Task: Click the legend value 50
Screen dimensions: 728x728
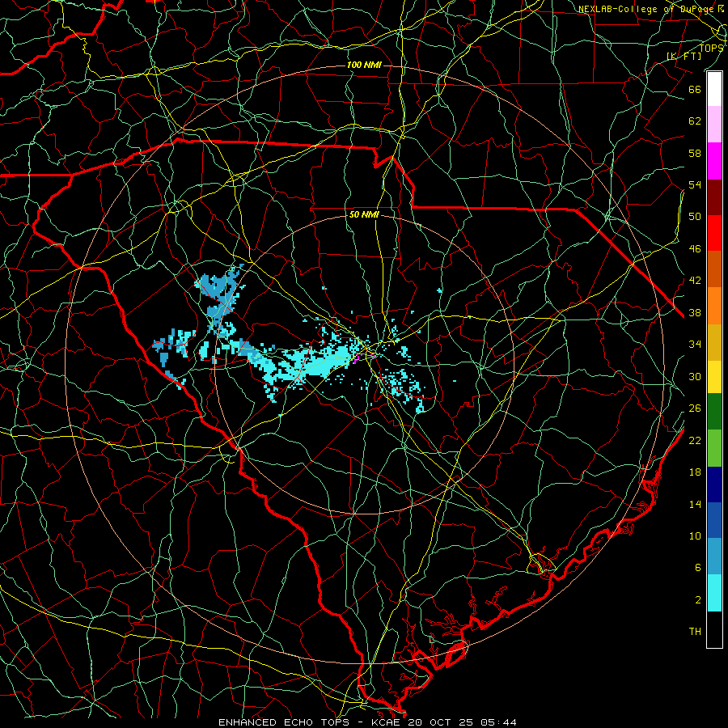Action: (x=695, y=217)
